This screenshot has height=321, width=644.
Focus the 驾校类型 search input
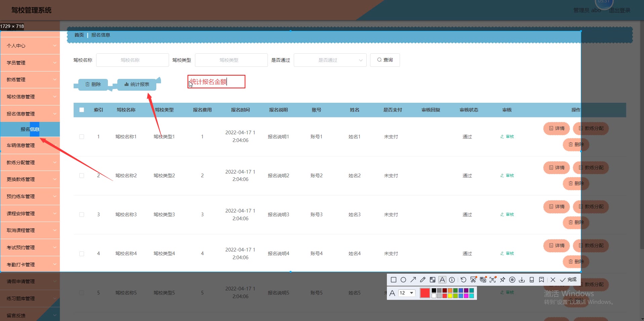pyautogui.click(x=231, y=60)
